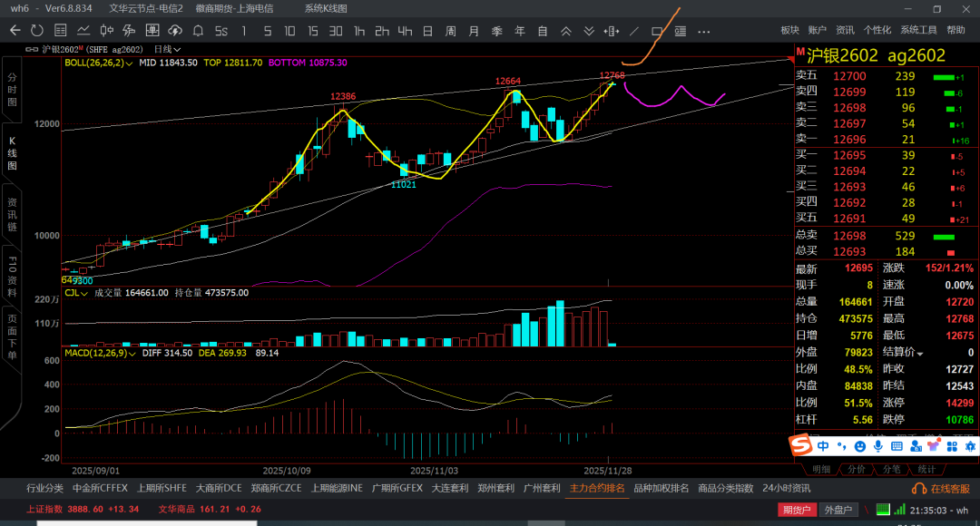Open the alert bell icon

198,31
